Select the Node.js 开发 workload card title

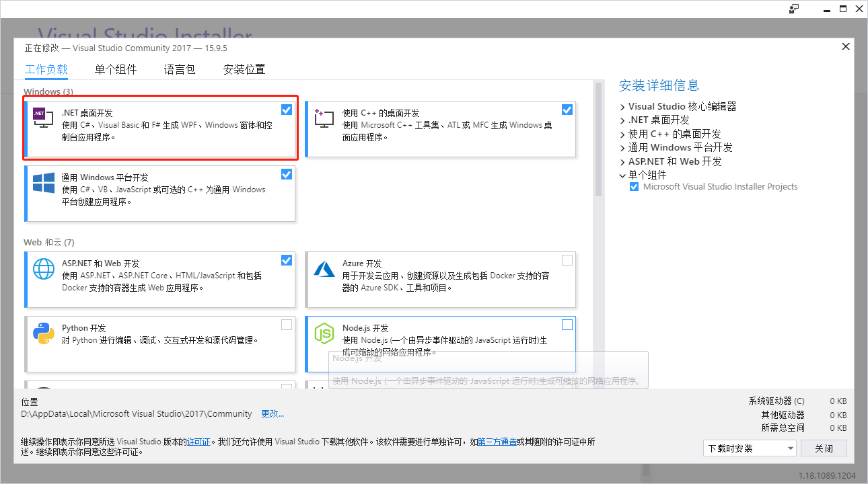pos(365,328)
